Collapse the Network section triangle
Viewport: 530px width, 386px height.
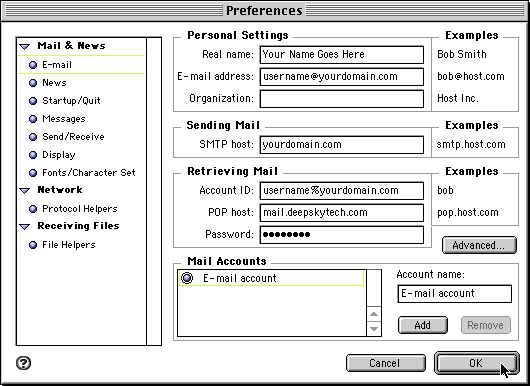25,191
